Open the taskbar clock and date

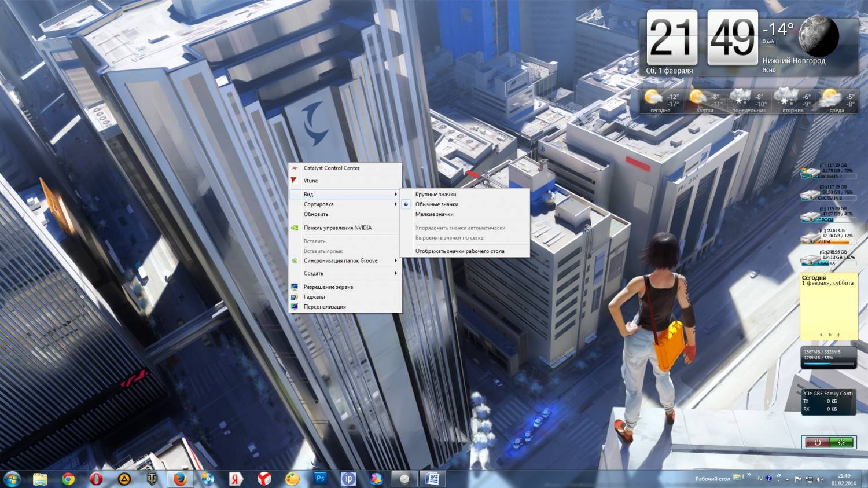[x=844, y=479]
